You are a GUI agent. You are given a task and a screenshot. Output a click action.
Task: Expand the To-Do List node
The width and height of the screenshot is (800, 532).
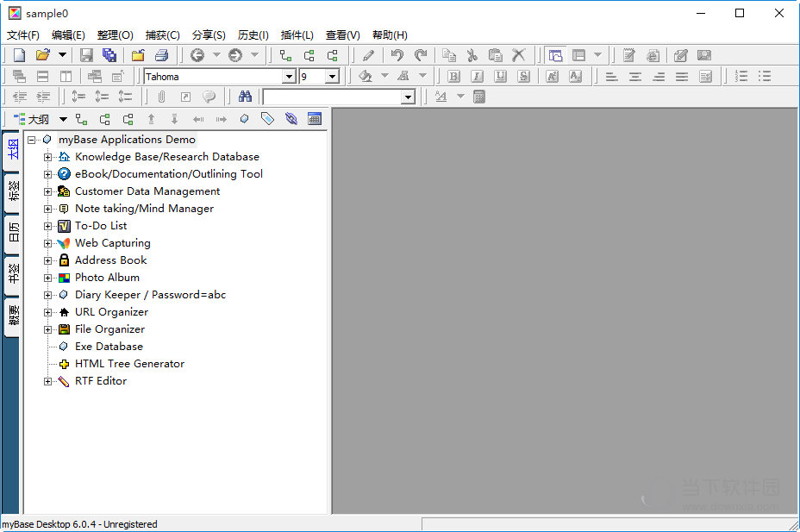coord(47,226)
